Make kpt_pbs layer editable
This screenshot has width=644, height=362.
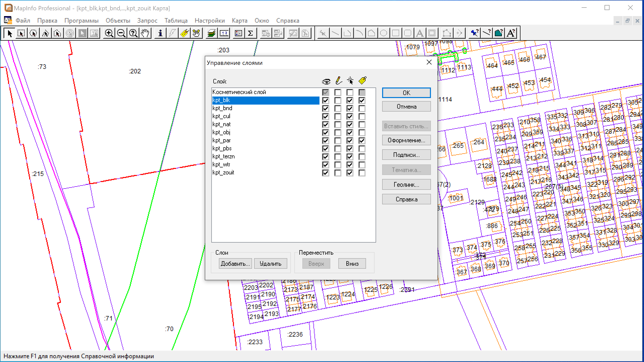click(338, 149)
